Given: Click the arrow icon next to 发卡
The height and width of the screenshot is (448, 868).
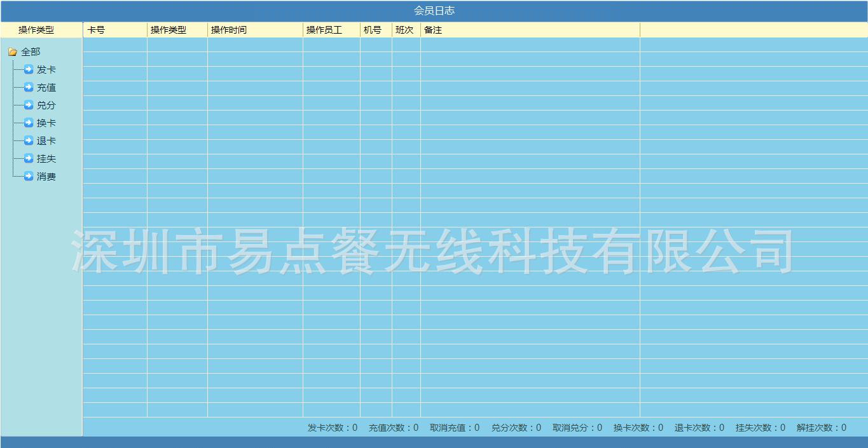Looking at the screenshot, I should pyautogui.click(x=29, y=69).
